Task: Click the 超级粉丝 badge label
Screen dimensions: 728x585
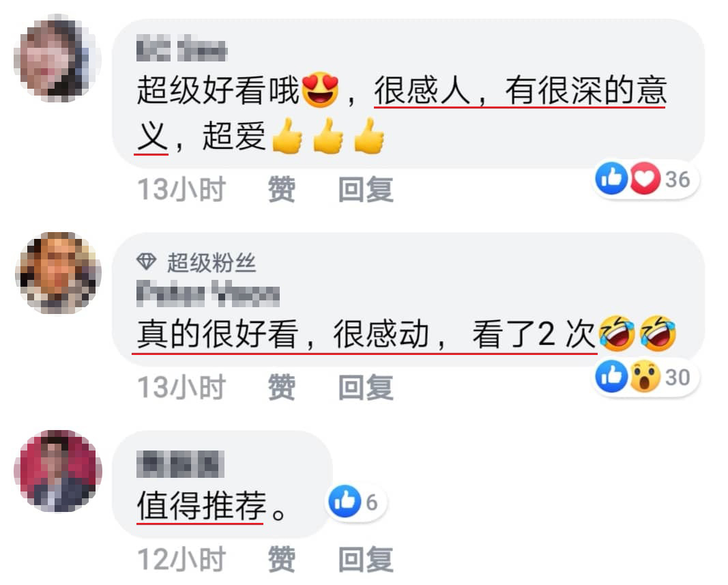Action: [x=212, y=263]
